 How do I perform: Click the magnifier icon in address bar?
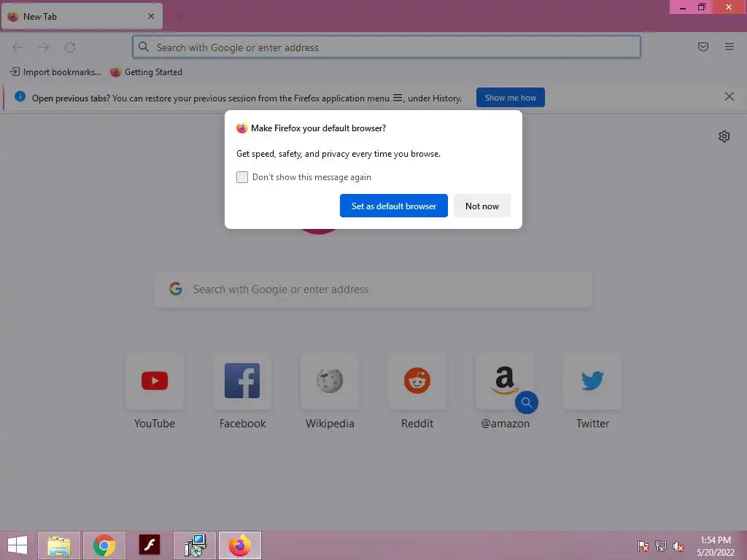pyautogui.click(x=144, y=47)
